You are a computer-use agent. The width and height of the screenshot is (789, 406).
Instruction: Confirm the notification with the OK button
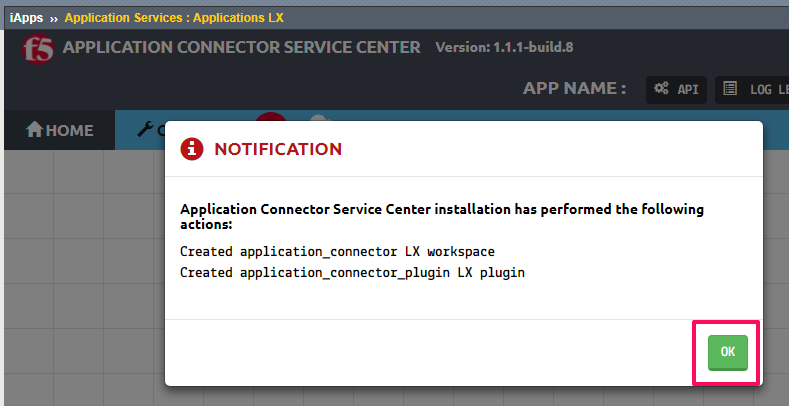(x=728, y=352)
